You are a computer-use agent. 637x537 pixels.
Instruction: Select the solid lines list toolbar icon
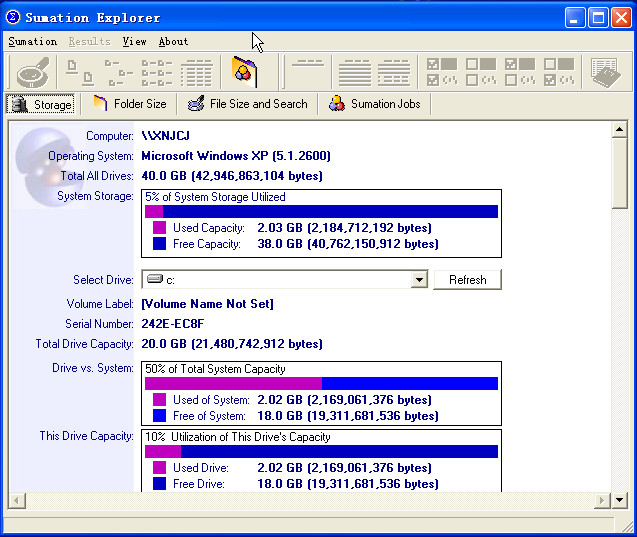pos(355,73)
